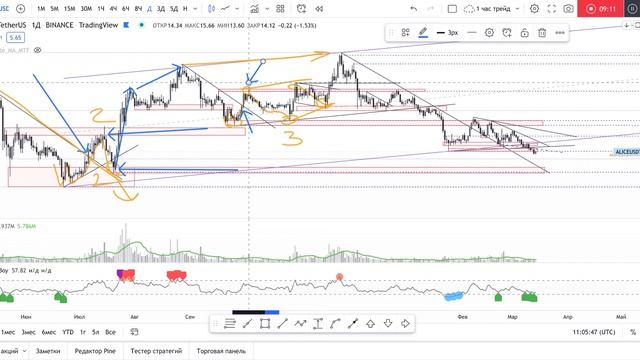The width and height of the screenshot is (640, 360).
Task: Expand the chart type dropdown arrow
Action: [x=237, y=9]
